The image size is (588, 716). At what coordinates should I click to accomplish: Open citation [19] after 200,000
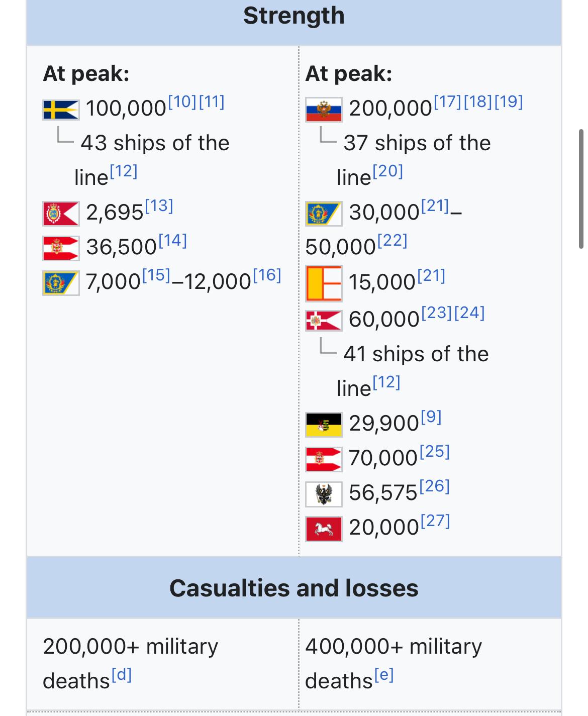[509, 102]
